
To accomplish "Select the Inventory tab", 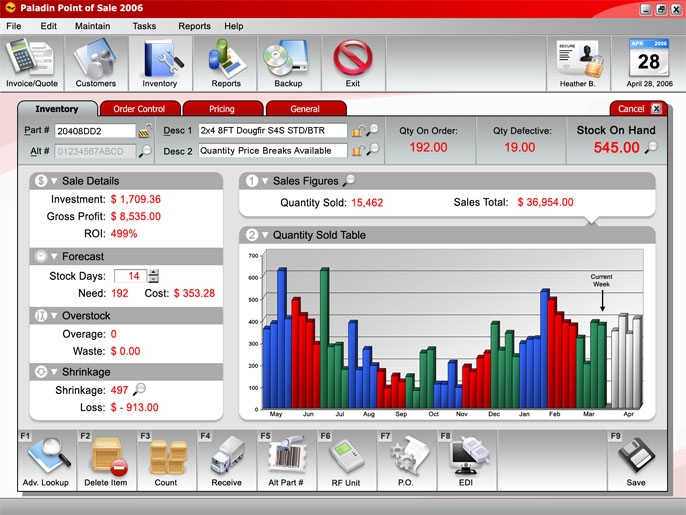I will tap(57, 109).
